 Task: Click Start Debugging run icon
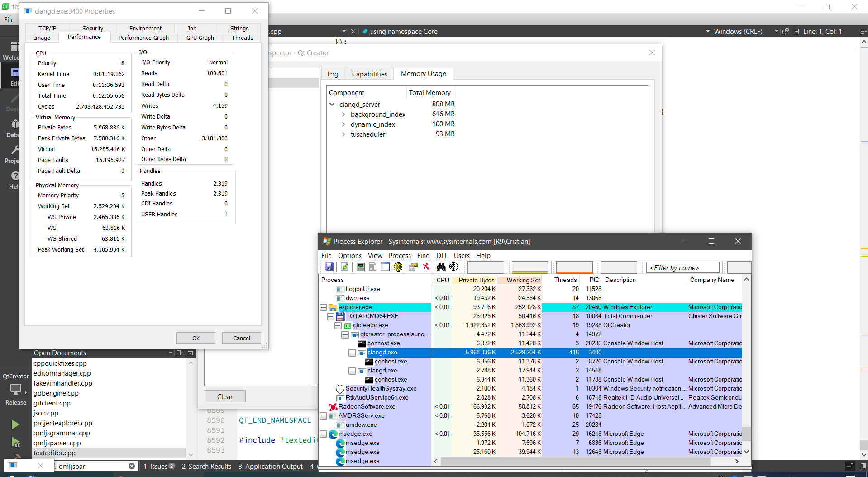pyautogui.click(x=15, y=442)
